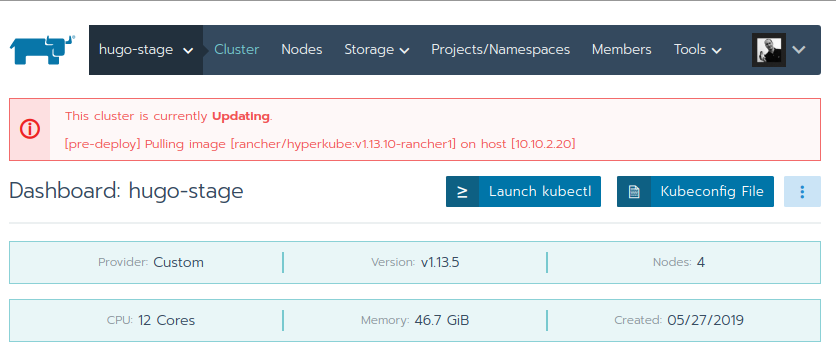
Task: Click the Launch kubectl button
Action: click(524, 191)
